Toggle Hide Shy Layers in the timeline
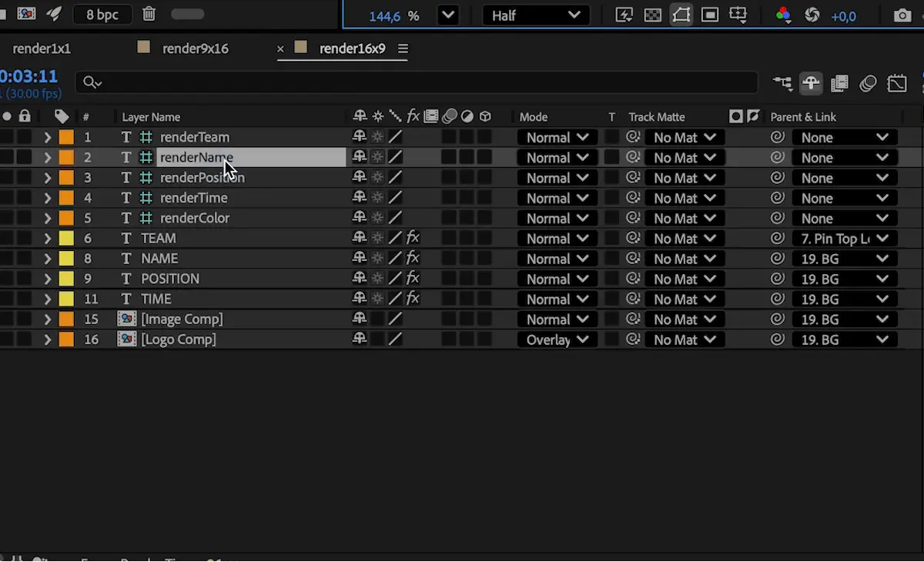Screen dimensions: 924x562 (811, 83)
